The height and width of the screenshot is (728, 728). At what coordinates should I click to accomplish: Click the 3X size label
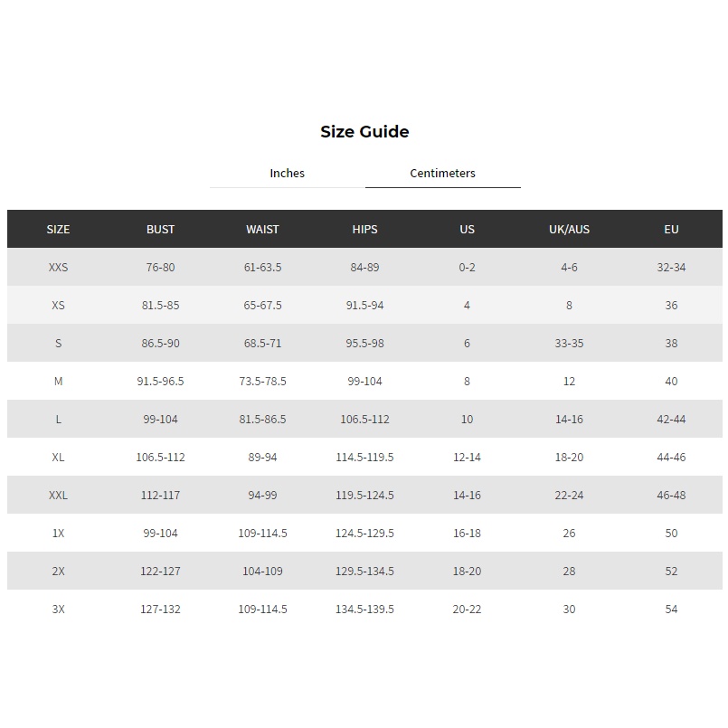[x=58, y=609]
